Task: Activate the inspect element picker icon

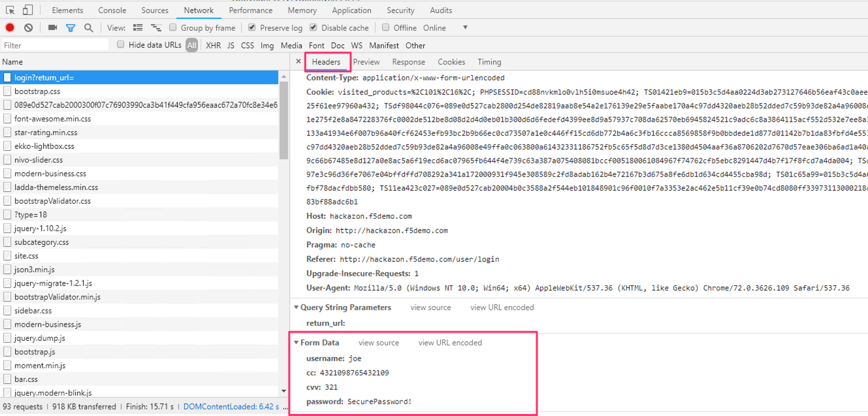Action: pyautogui.click(x=10, y=10)
